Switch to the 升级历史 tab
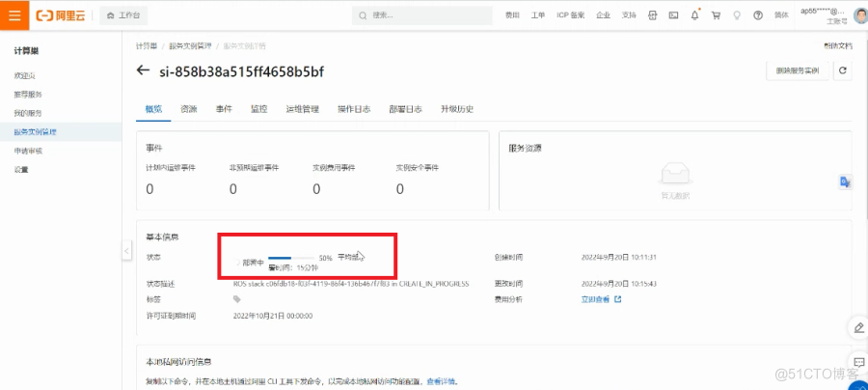The image size is (868, 390). (457, 109)
